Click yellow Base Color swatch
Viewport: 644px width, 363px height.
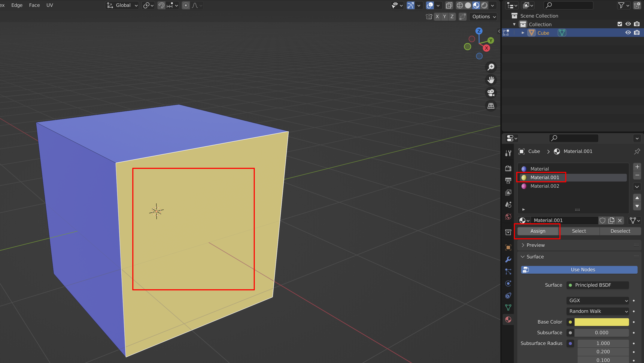tap(601, 322)
